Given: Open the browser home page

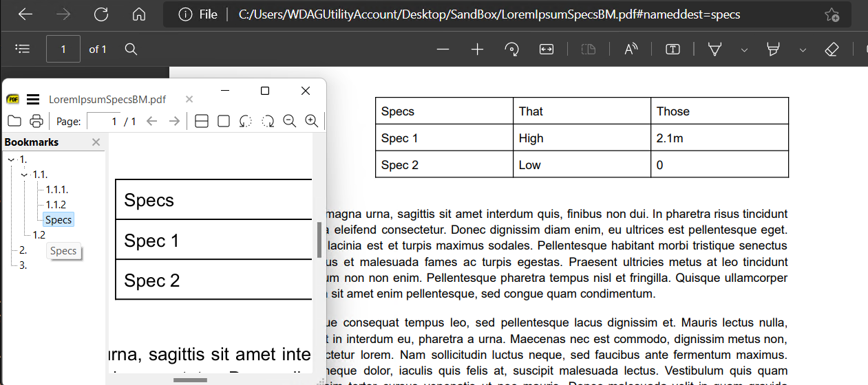Looking at the screenshot, I should [x=139, y=14].
